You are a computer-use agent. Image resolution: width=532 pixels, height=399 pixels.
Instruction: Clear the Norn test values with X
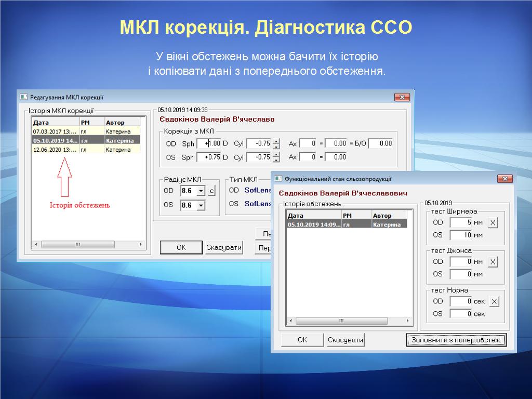pos(495,301)
